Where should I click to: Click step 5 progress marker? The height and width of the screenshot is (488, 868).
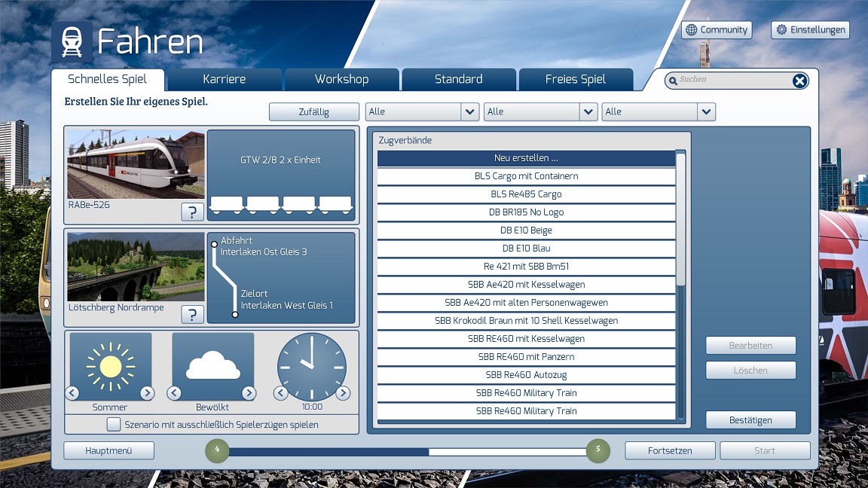click(598, 450)
